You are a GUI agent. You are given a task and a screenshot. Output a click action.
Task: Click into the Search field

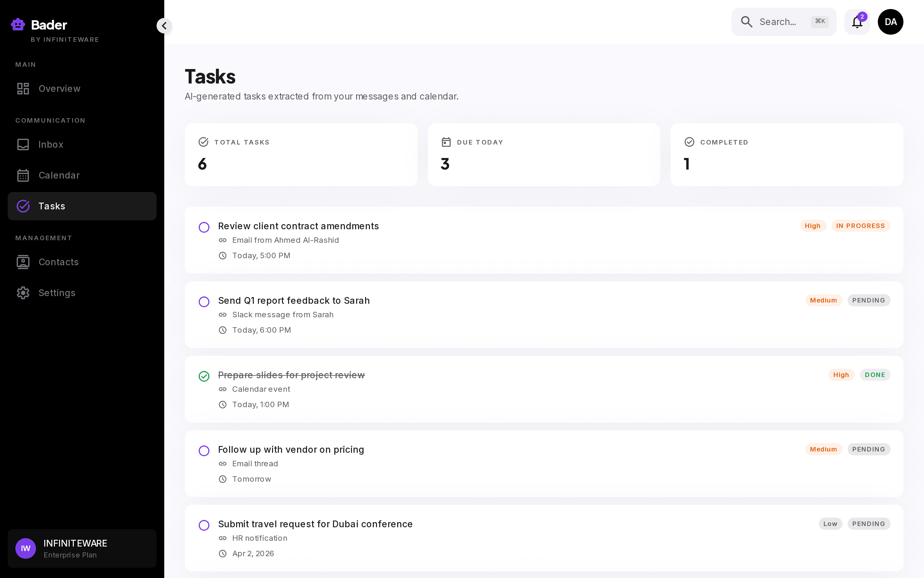click(x=784, y=22)
